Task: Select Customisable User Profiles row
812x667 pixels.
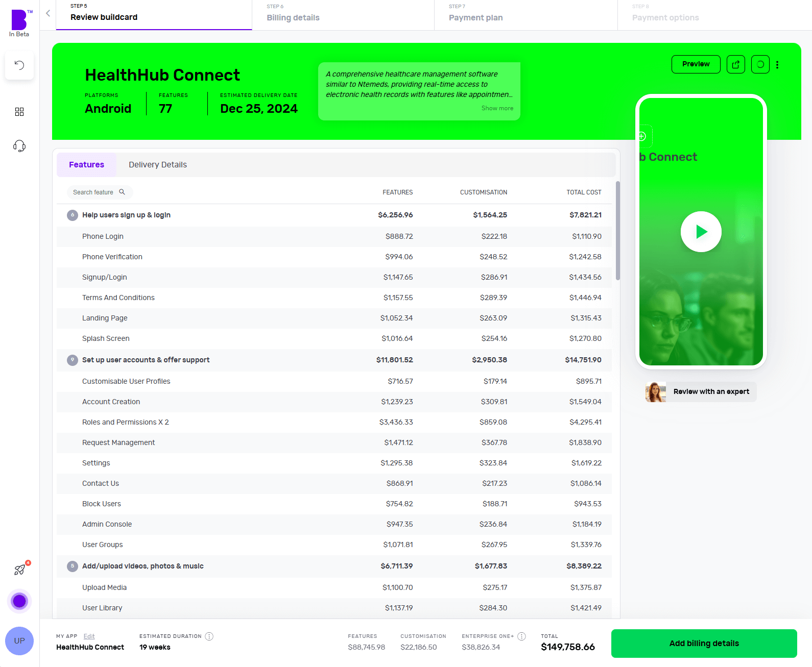Action: click(x=334, y=381)
